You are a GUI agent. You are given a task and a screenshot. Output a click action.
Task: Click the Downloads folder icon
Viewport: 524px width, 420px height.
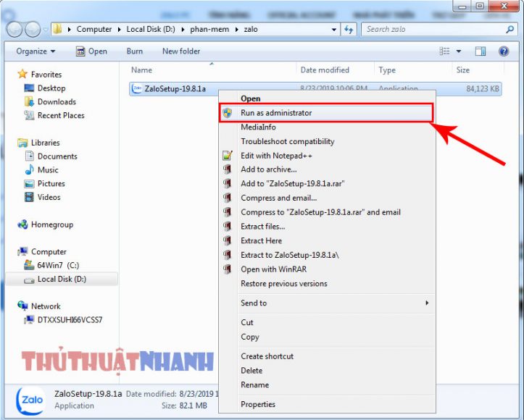(x=29, y=101)
